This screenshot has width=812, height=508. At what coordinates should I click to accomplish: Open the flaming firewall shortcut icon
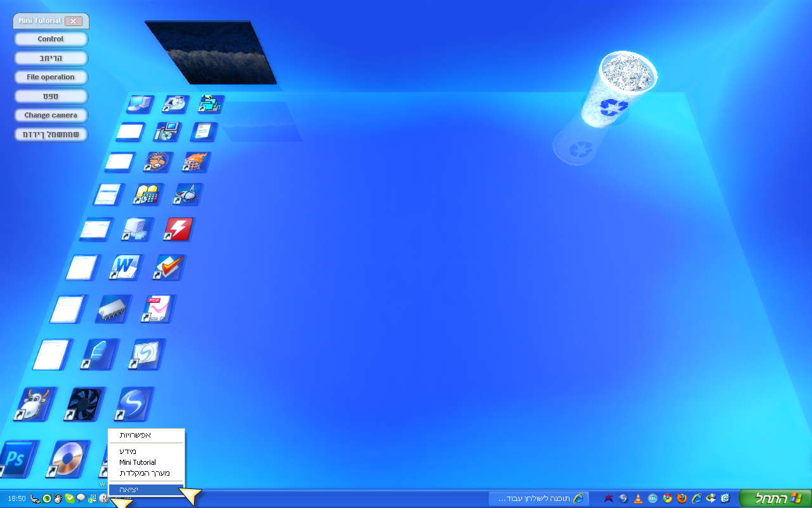tap(196, 162)
